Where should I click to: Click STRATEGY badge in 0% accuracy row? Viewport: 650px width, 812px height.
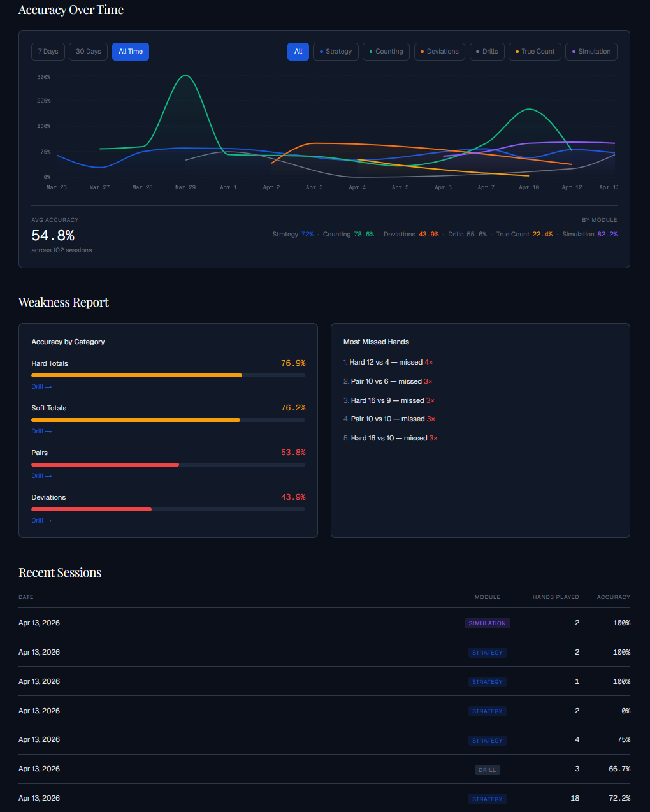pyautogui.click(x=487, y=711)
